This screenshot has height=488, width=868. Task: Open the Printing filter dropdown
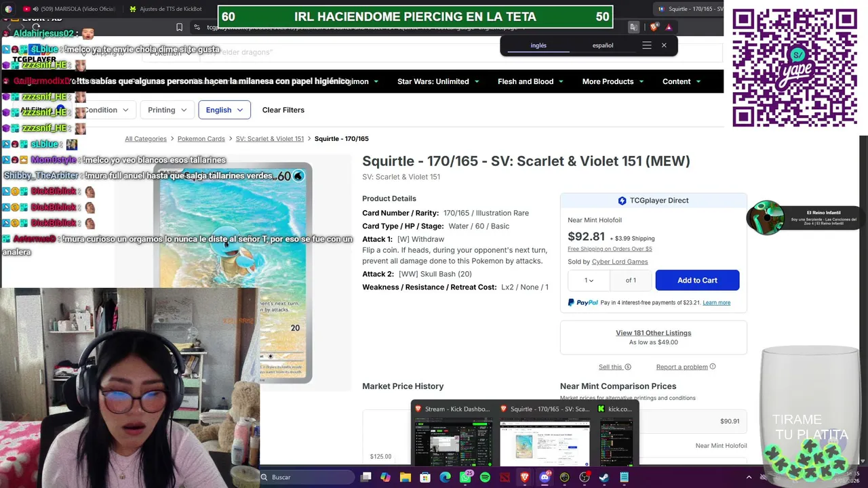click(167, 110)
